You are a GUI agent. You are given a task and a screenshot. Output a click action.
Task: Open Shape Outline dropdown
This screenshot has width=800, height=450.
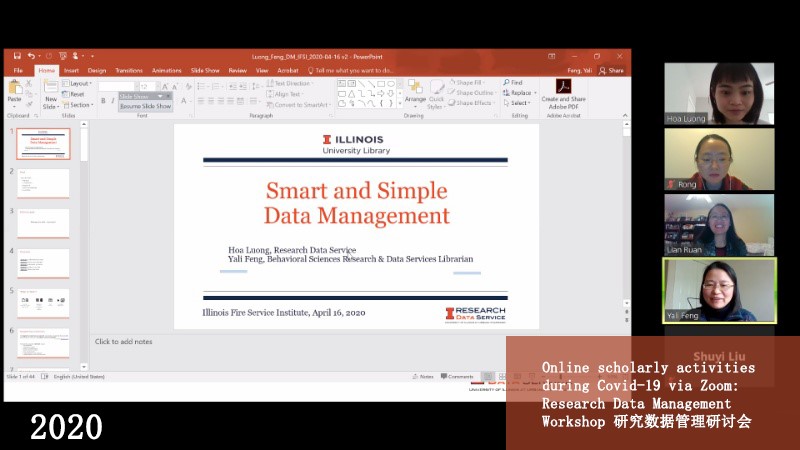[x=472, y=93]
